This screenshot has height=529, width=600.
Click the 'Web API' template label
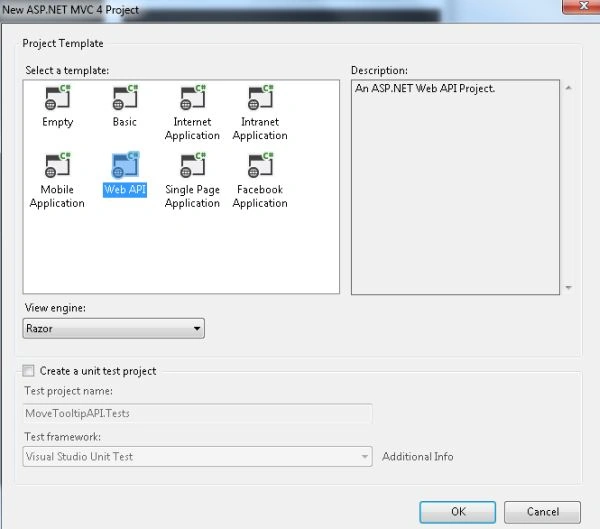[x=125, y=189]
